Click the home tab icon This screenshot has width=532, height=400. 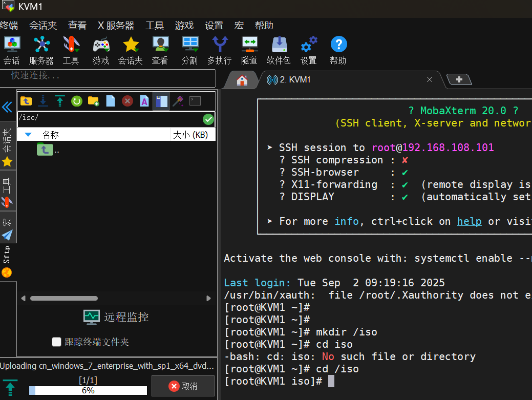(242, 80)
